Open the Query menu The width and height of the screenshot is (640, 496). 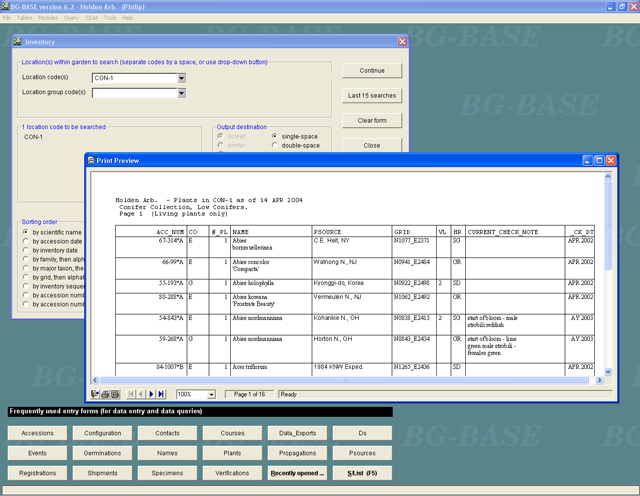[71, 18]
